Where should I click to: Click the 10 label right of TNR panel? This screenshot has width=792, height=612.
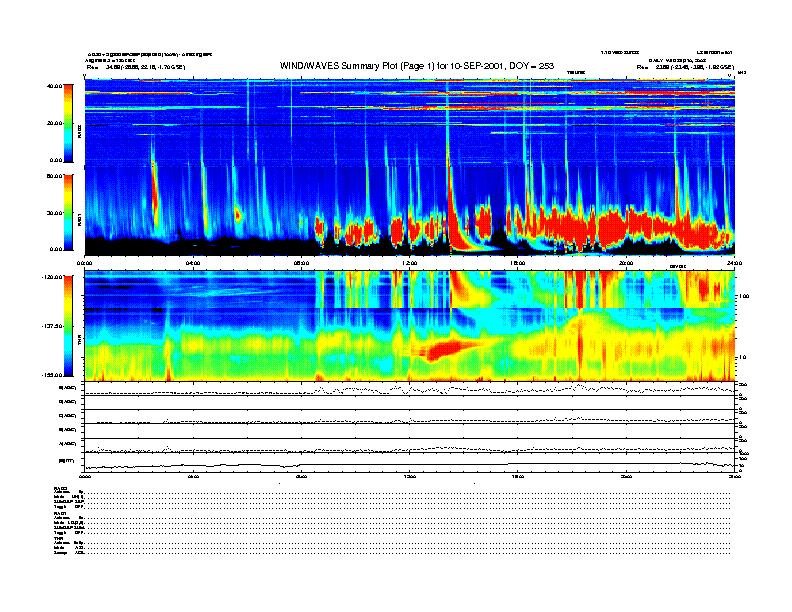pyautogui.click(x=741, y=357)
